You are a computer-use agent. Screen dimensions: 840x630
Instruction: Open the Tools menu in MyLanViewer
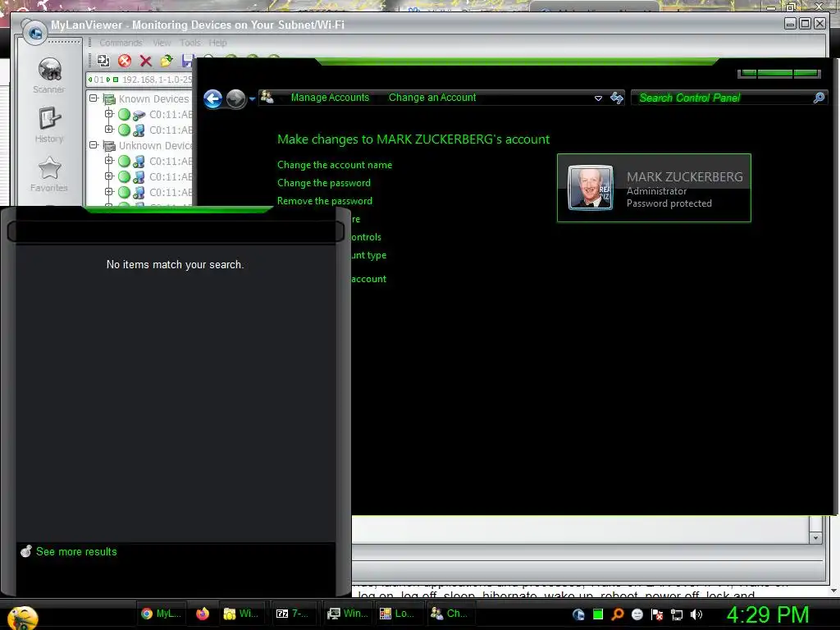[189, 43]
